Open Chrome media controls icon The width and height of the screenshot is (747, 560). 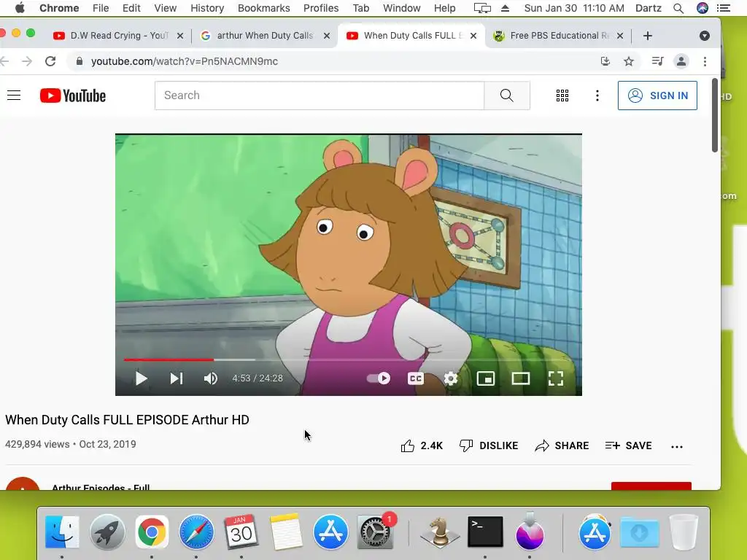pos(657,61)
